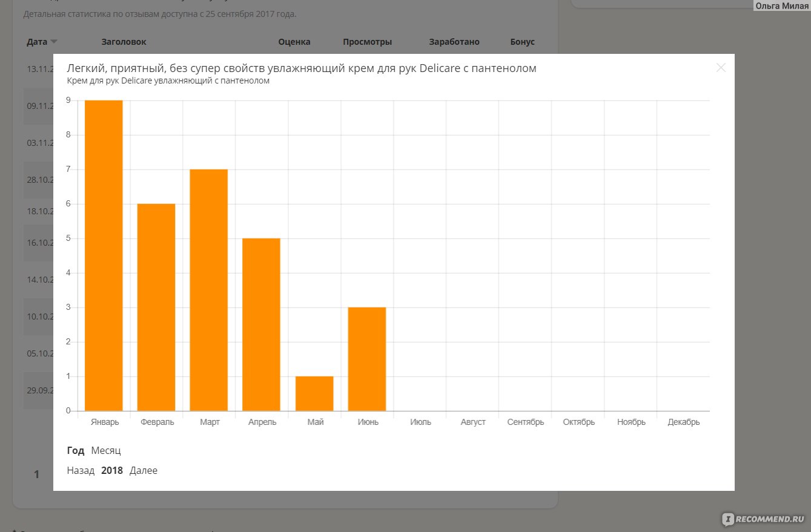
Task: Click the Ноябрь axis label
Action: click(631, 422)
